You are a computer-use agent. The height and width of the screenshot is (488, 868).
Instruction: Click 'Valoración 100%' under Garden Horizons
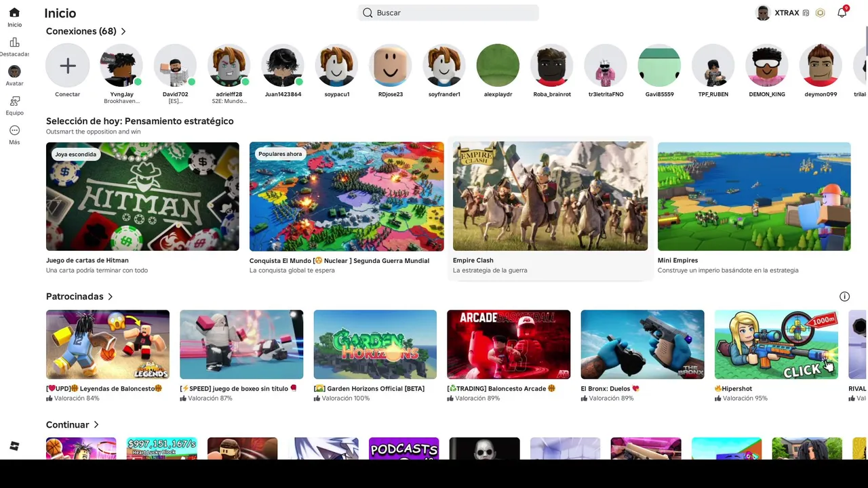coord(345,399)
